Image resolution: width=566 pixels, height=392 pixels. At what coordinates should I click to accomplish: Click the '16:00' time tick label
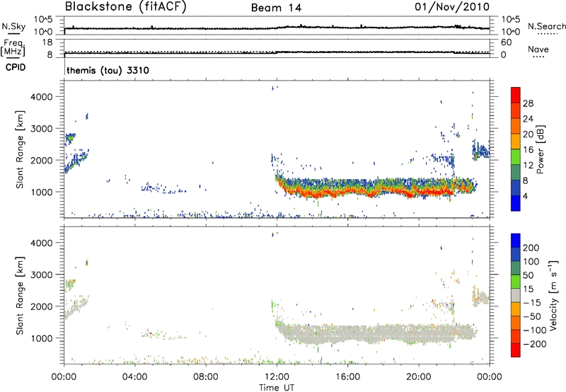pyautogui.click(x=347, y=377)
